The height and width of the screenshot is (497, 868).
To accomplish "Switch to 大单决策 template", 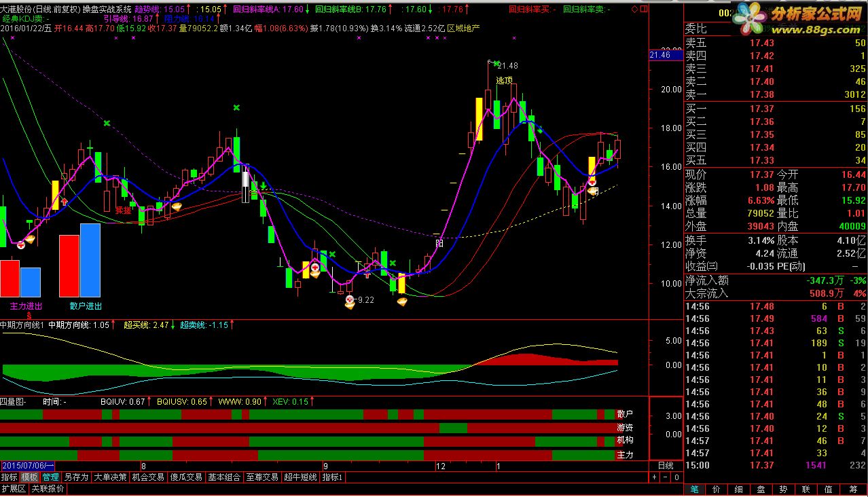I will click(x=110, y=477).
